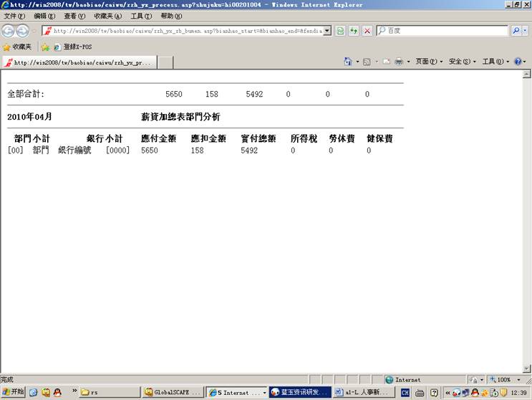The image size is (532, 400).
Task: Click the empty new tab button
Action: coord(165,62)
